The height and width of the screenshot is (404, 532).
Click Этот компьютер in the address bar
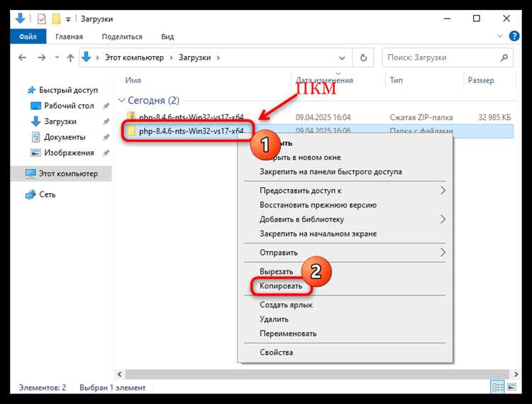point(134,58)
